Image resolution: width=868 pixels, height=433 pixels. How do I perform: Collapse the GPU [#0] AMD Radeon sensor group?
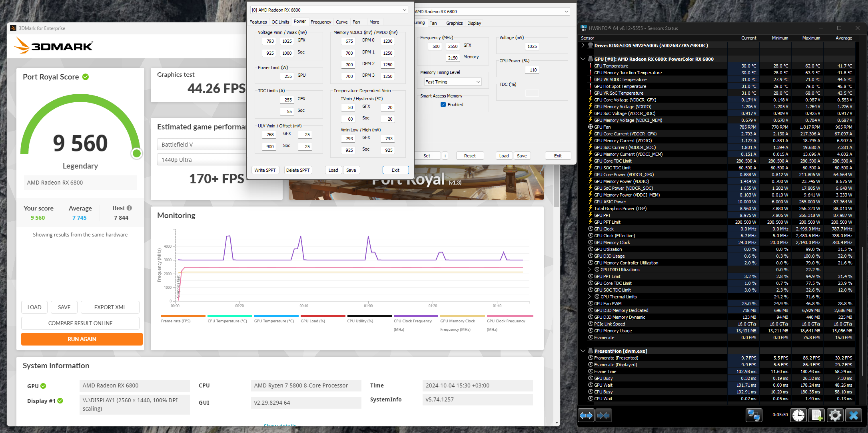583,59
